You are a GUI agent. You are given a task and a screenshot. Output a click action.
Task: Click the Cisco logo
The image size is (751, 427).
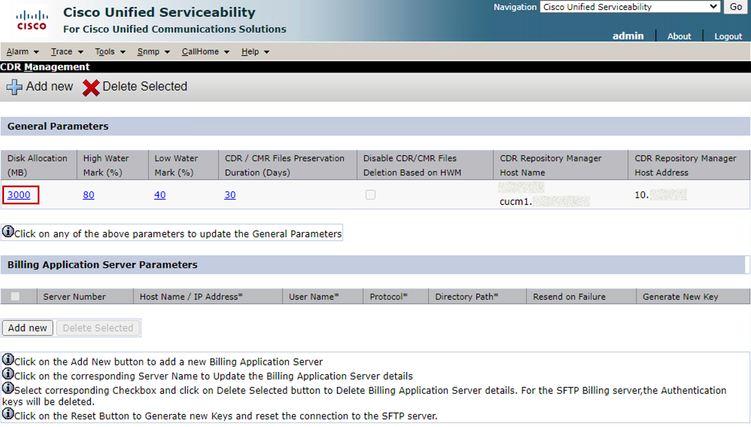[x=32, y=21]
